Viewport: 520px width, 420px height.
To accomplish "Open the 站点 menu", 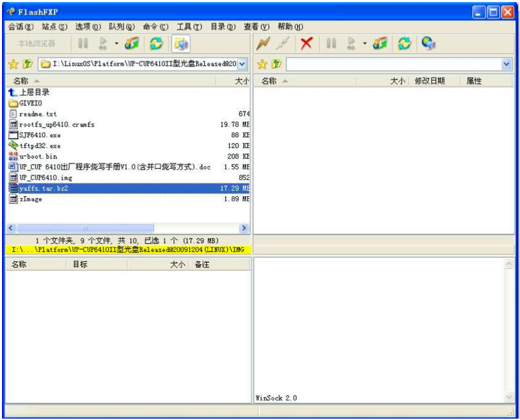I will pyautogui.click(x=54, y=27).
